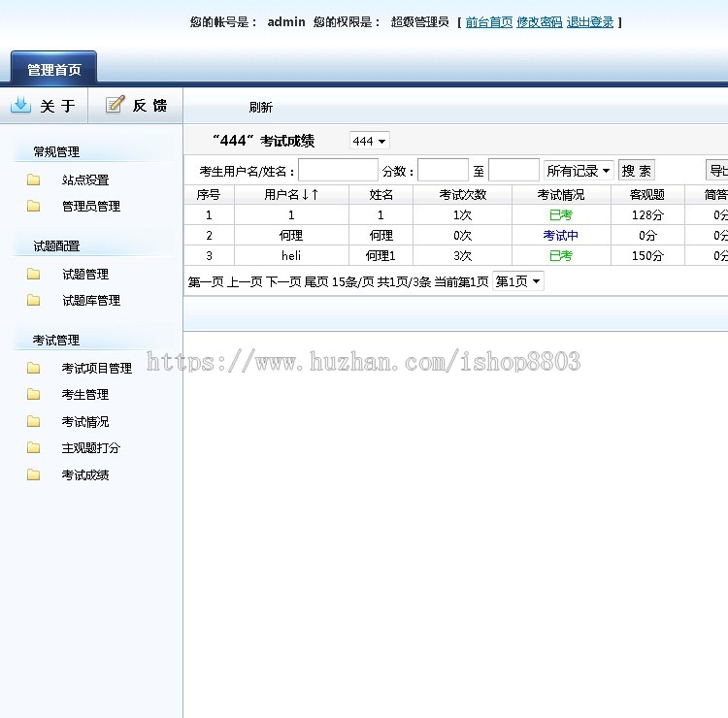
Task: Switch to the 管理首页 tab
Action: [x=53, y=68]
